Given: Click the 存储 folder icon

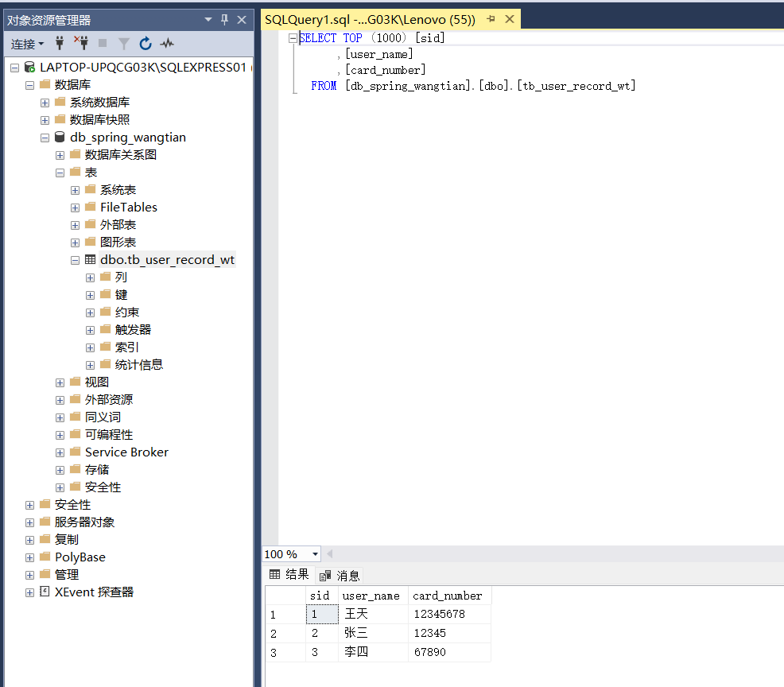Looking at the screenshot, I should point(76,469).
